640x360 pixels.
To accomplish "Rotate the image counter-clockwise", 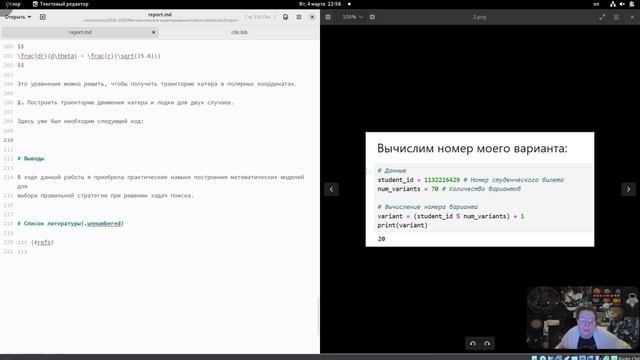I will click(x=473, y=343).
